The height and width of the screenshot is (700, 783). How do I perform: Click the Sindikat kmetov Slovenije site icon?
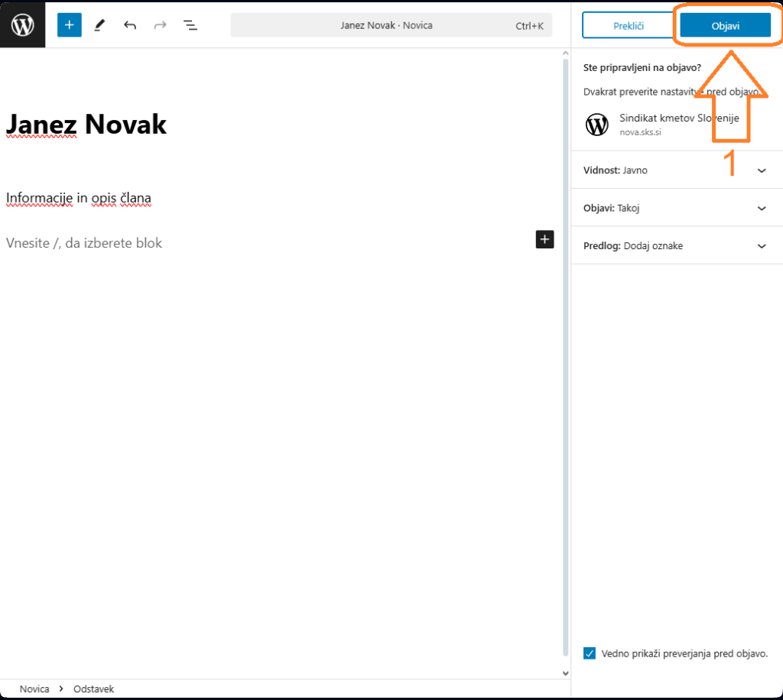(x=596, y=124)
